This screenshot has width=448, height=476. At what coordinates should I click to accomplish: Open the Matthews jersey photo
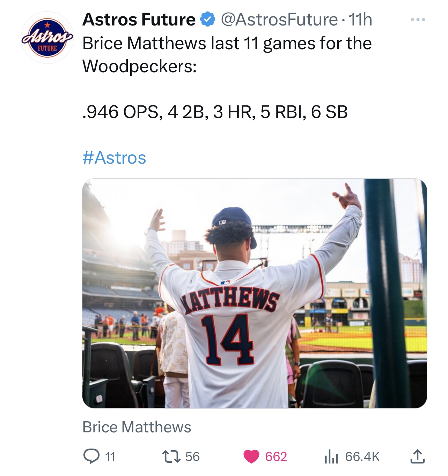(x=255, y=293)
